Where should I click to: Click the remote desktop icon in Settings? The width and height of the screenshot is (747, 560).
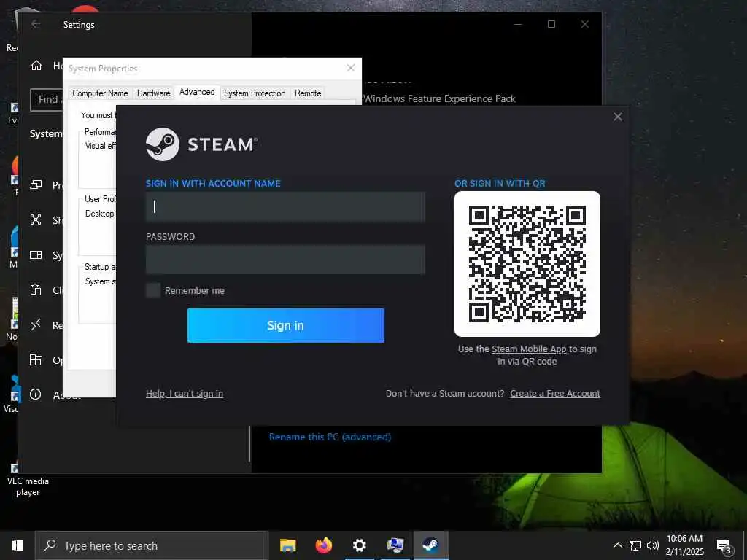(36, 324)
